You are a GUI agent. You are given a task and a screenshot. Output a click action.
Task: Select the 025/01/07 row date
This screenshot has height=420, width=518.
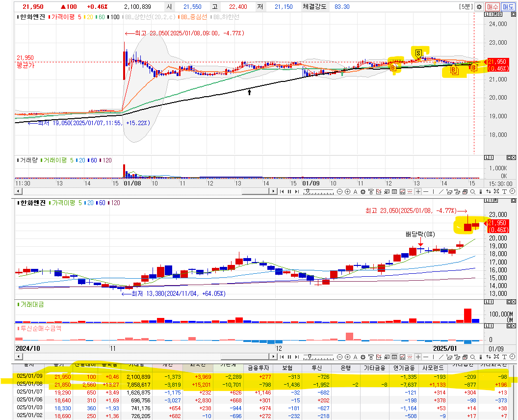click(29, 392)
